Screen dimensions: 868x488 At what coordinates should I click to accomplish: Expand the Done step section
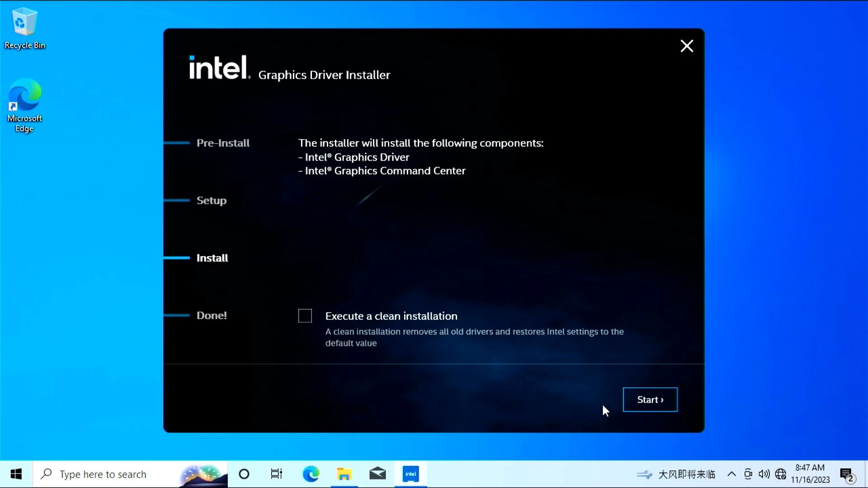(212, 315)
